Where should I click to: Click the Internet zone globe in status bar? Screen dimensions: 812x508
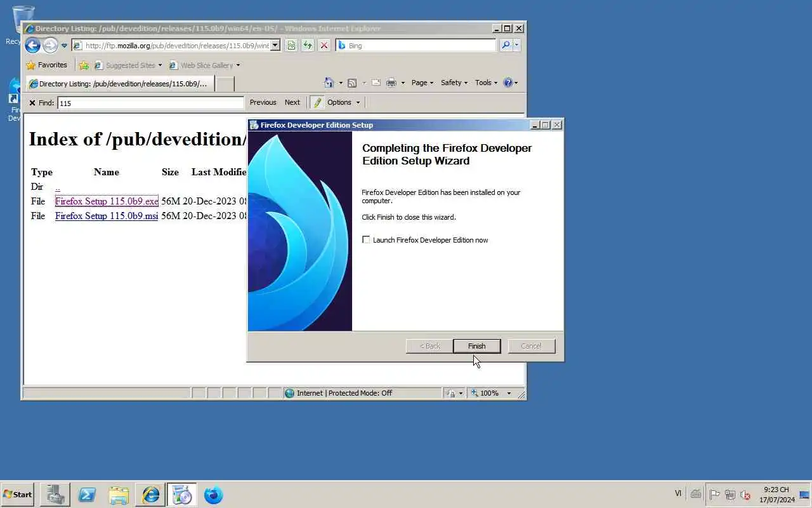pos(290,393)
